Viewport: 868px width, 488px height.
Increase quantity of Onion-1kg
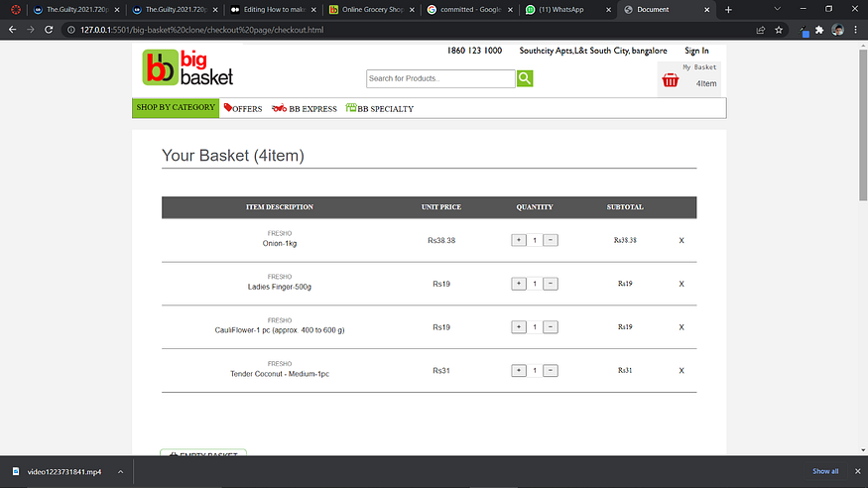coord(519,240)
